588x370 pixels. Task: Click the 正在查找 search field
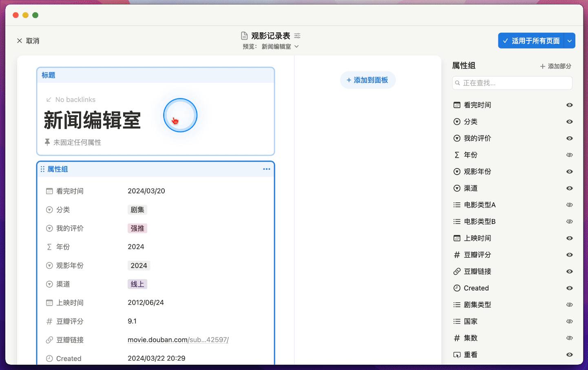point(512,83)
